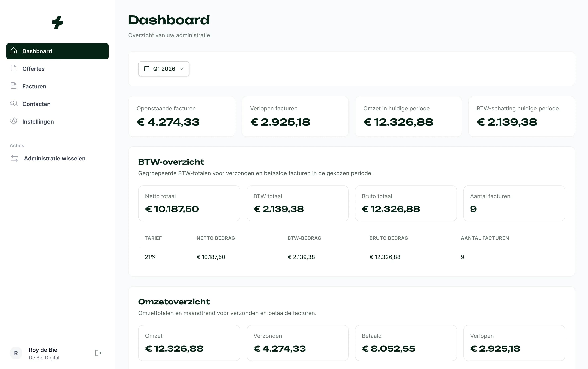Click the Openstaande facturen card
Viewport: 588px width, 369px height.
click(x=181, y=116)
